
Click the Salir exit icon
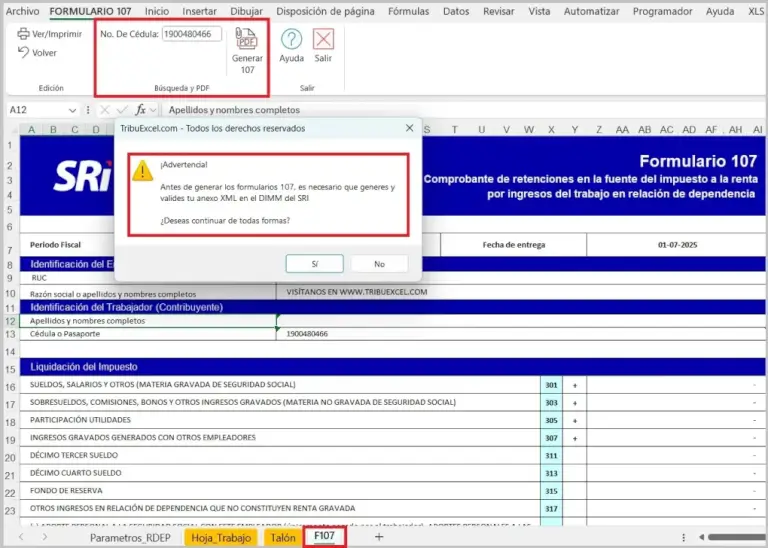[323, 39]
